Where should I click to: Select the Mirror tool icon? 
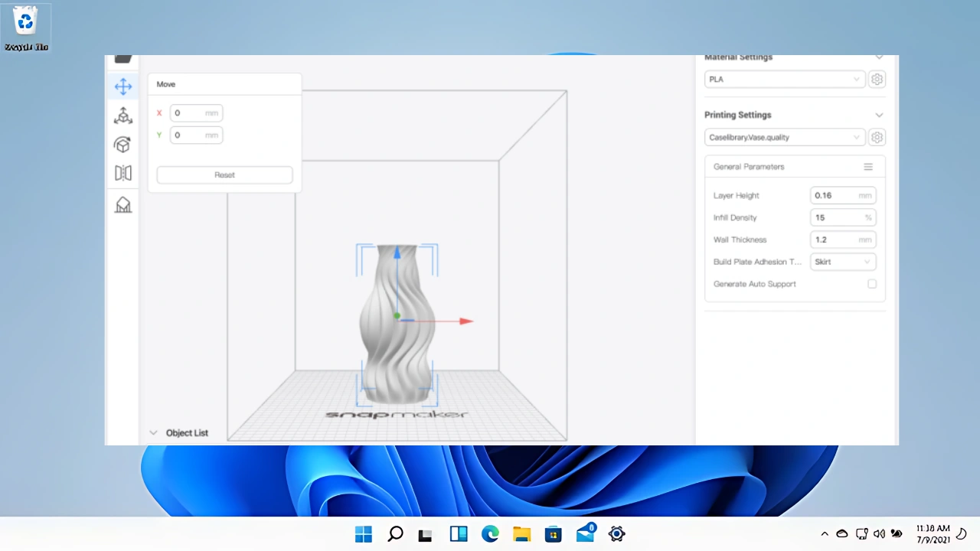123,173
